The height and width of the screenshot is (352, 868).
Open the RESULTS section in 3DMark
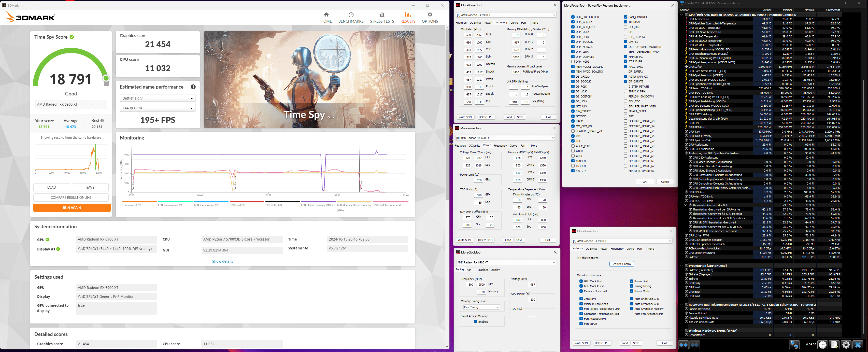(x=408, y=18)
